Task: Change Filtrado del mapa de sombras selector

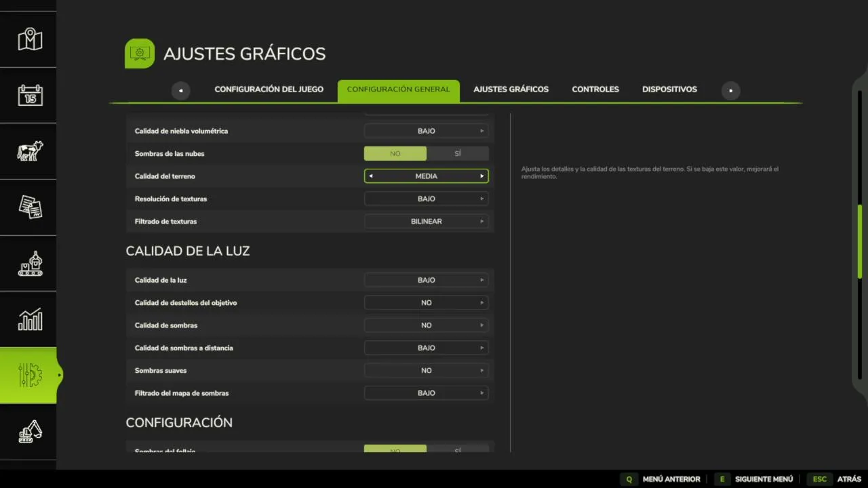Action: click(427, 393)
